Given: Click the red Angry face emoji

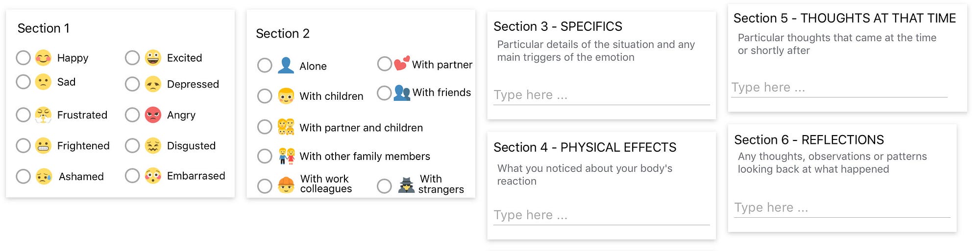Looking at the screenshot, I should [x=153, y=115].
